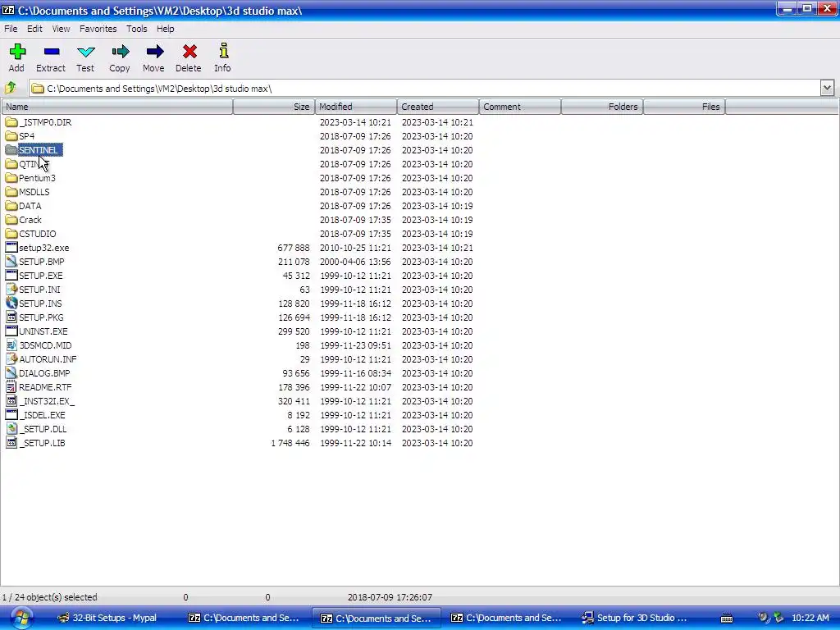Click the Copy toolbar icon

120,52
